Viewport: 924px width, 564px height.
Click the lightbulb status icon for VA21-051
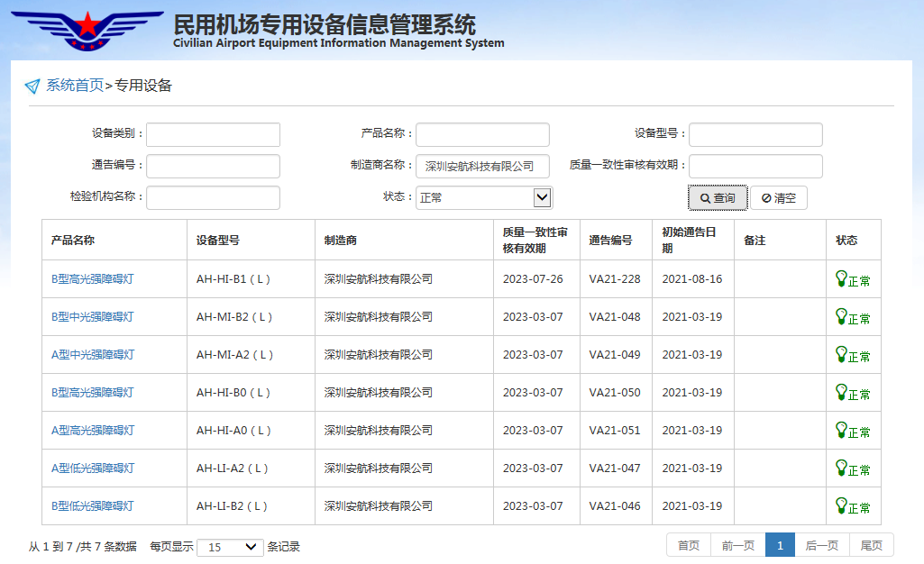[x=841, y=430]
